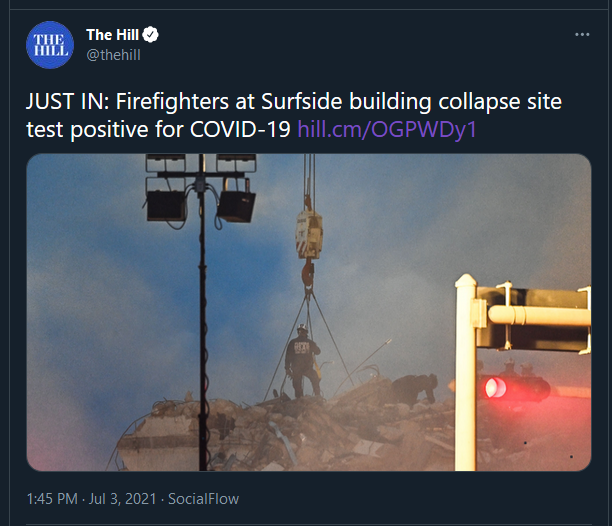Image resolution: width=612 pixels, height=526 pixels.
Task: Click the Jul 3, 2021 date
Action: point(122,499)
